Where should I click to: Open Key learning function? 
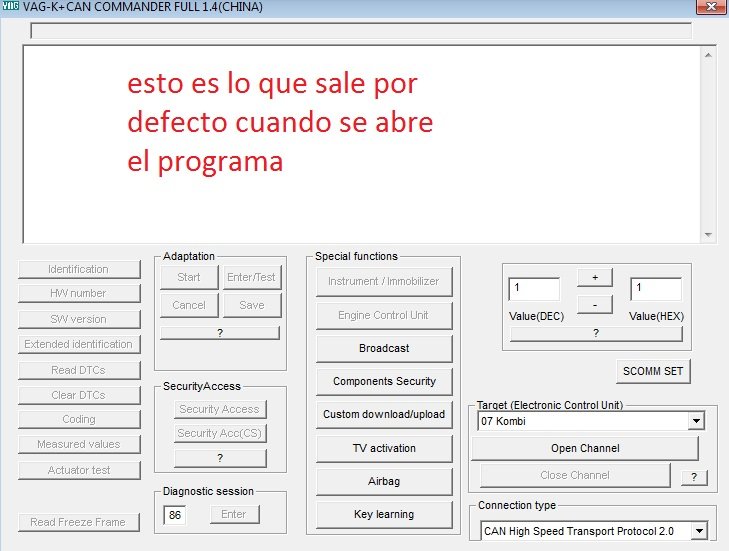pos(384,515)
